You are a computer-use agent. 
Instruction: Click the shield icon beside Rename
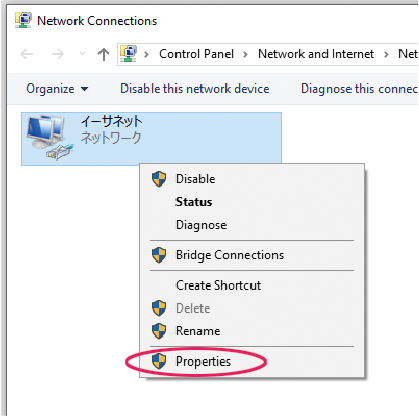click(x=159, y=331)
